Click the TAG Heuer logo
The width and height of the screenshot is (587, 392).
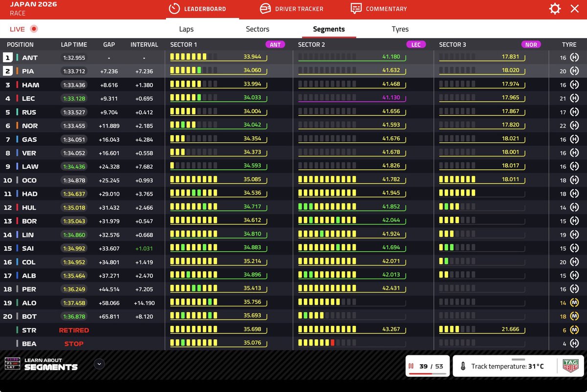point(570,366)
